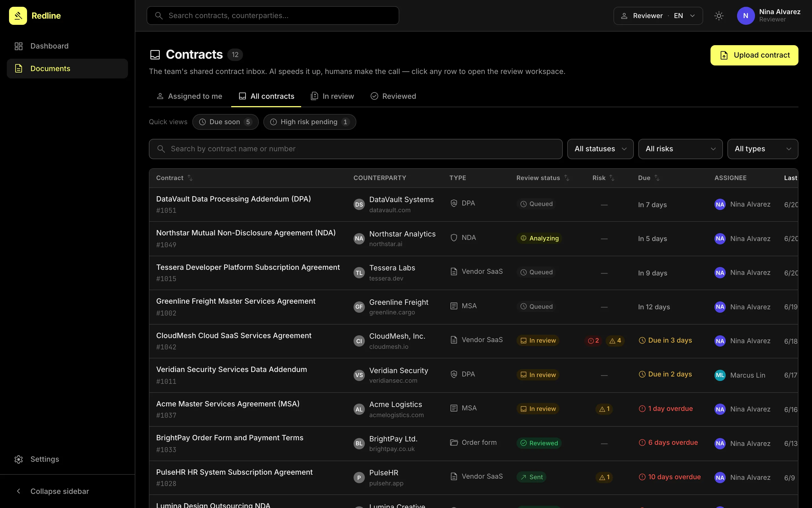
Task: Sort by Due column arrows
Action: pyautogui.click(x=657, y=178)
